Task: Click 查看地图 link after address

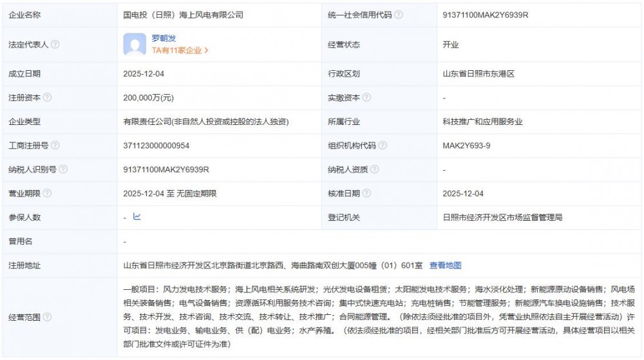Action: coord(446,265)
